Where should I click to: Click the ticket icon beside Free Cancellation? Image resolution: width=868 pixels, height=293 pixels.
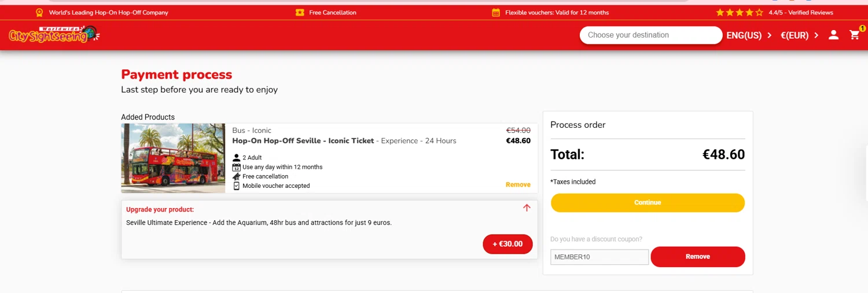[x=300, y=12]
